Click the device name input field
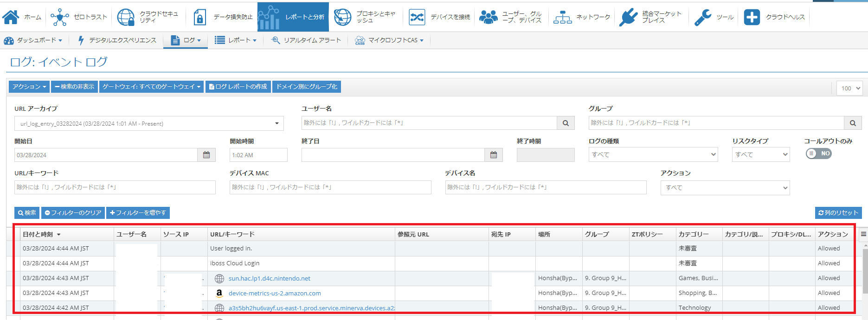This screenshot has width=868, height=320. point(546,187)
